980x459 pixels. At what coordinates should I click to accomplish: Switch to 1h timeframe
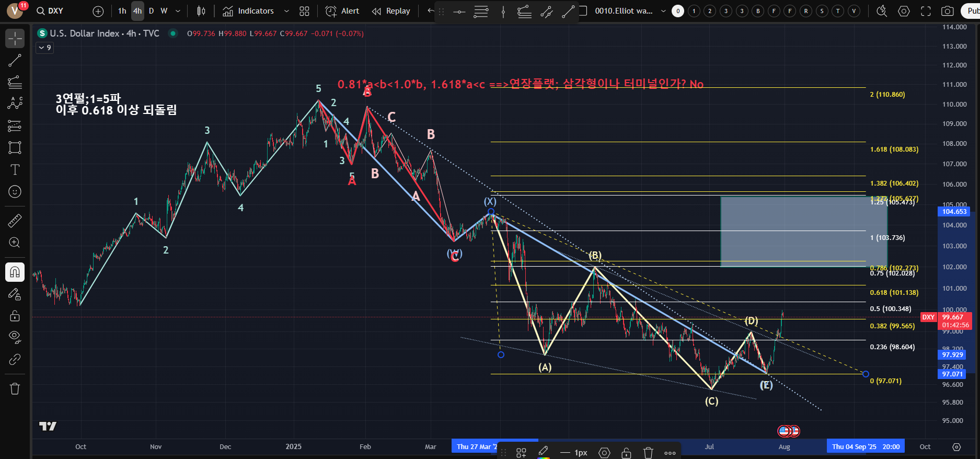pos(122,11)
